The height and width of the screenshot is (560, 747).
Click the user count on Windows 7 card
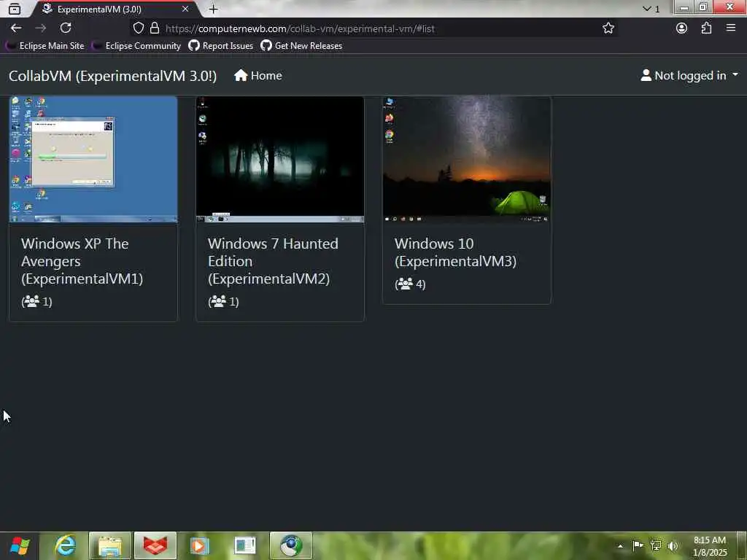tap(223, 301)
